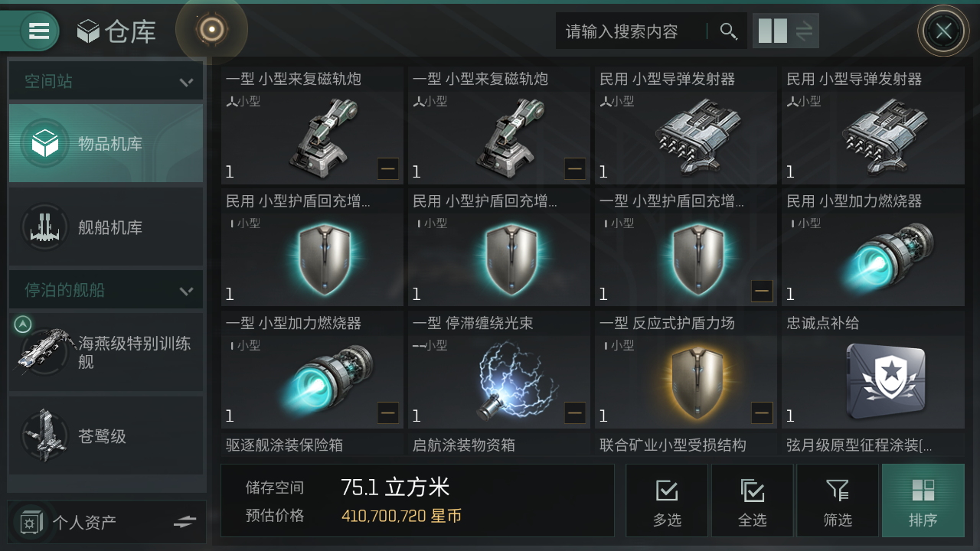Enable 多选 multi-select mode
980x551 pixels.
(x=667, y=500)
